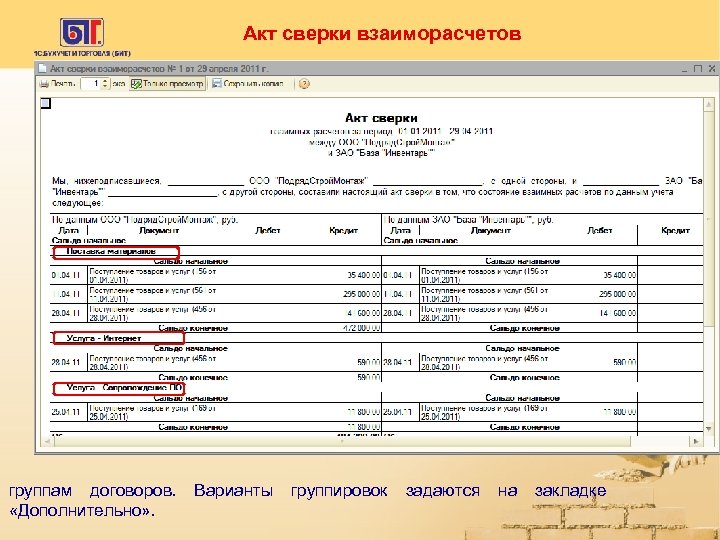The width and height of the screenshot is (720, 540).
Task: Click the left 01.04.11 date cell
Action: [x=66, y=275]
